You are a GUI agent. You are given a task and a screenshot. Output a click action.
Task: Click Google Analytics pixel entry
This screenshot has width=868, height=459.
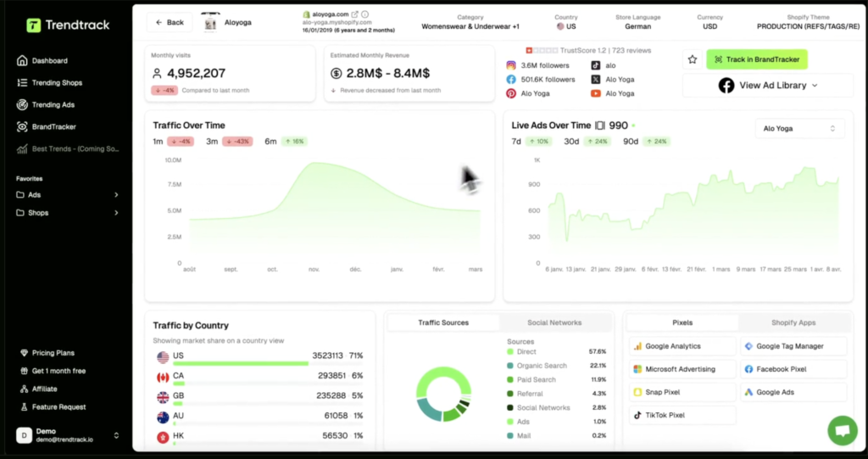(x=682, y=346)
